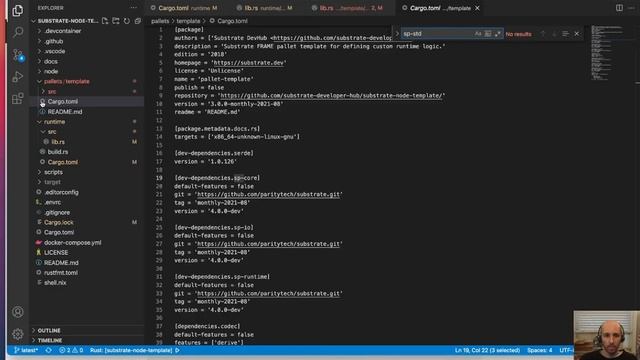Click in the find input containing sp-std
The width and height of the screenshot is (640, 360).
pyautogui.click(x=437, y=34)
